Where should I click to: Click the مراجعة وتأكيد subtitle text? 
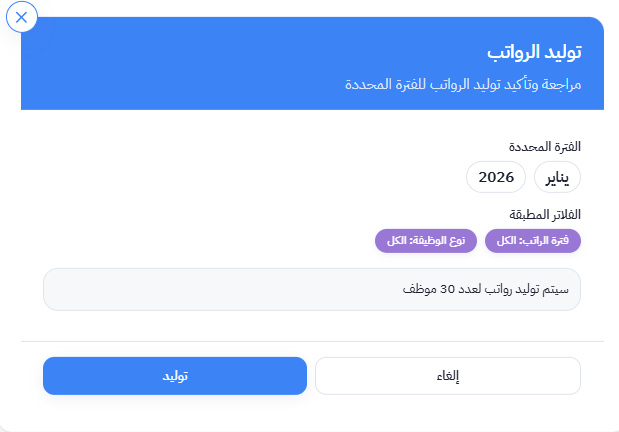[x=464, y=85]
